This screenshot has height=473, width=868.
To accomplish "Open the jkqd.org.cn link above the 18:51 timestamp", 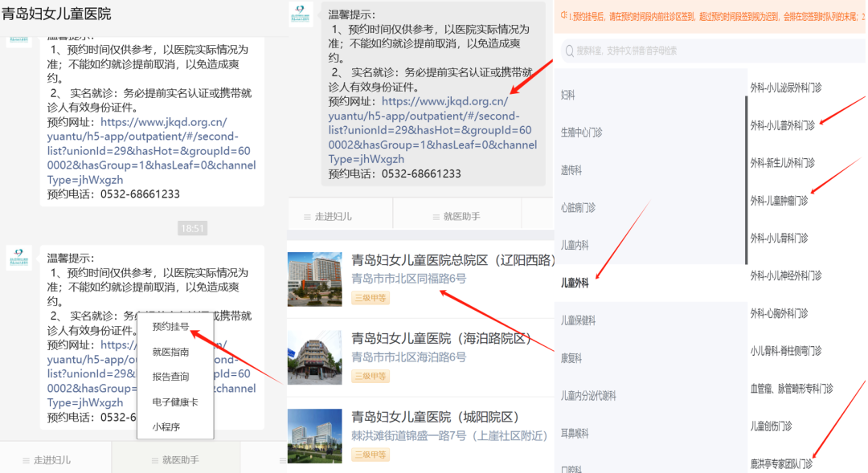I will [151, 150].
